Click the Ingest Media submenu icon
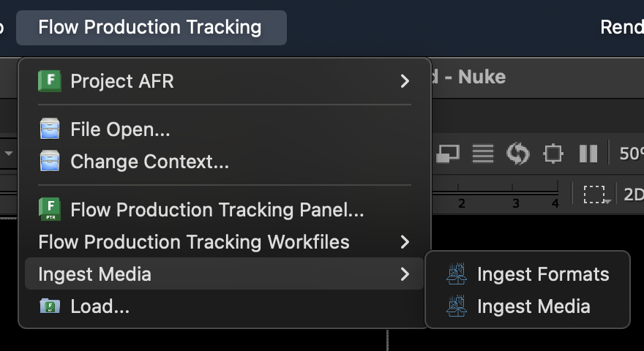644x351 pixels. (x=457, y=306)
